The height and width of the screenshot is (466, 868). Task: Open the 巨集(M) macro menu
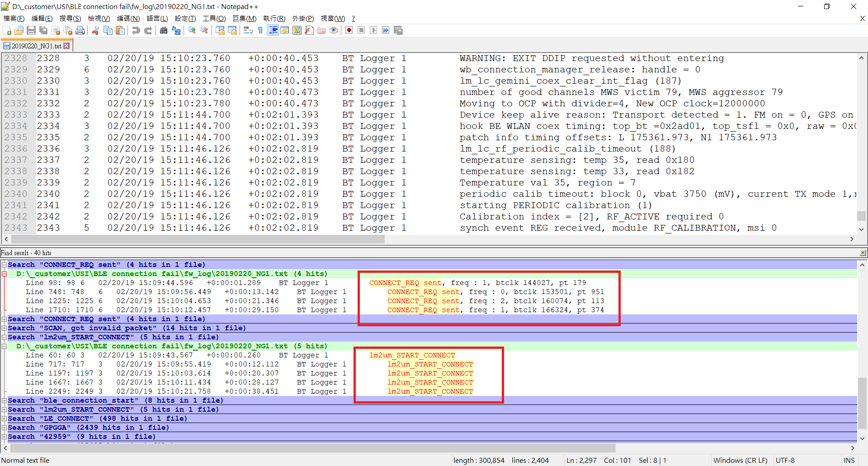[244, 19]
